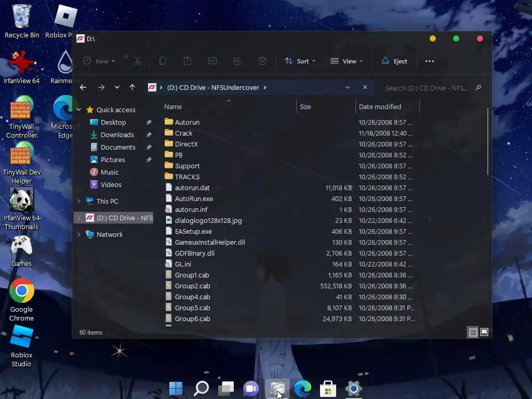Open the Sort dropdown menu
The height and width of the screenshot is (399, 532).
pos(300,61)
